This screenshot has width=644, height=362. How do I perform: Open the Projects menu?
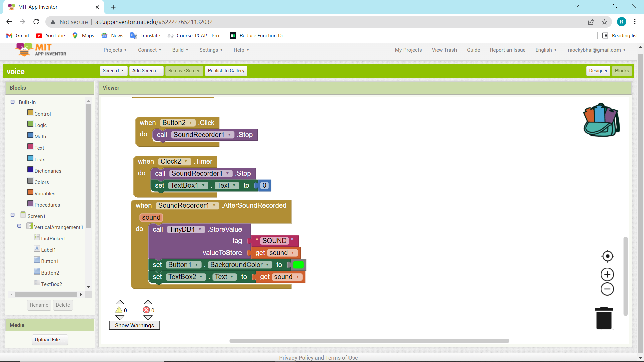pos(115,50)
